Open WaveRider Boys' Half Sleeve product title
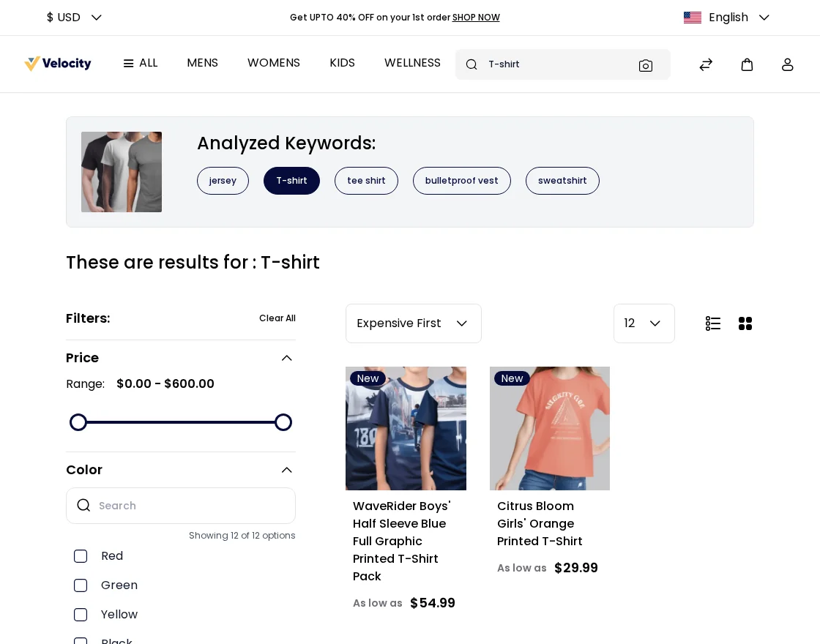Screen dimensions: 820x644 (x=402, y=541)
